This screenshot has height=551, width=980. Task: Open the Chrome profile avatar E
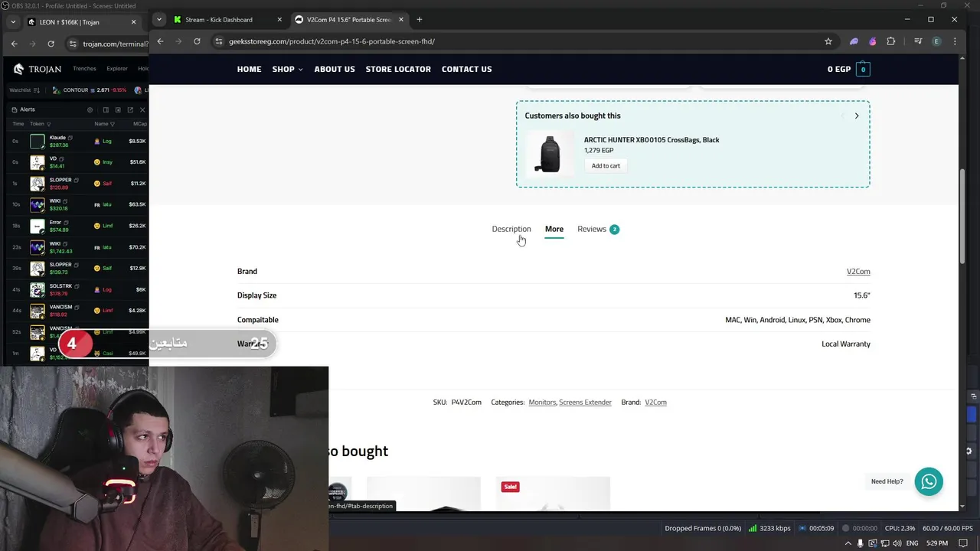[x=936, y=41]
